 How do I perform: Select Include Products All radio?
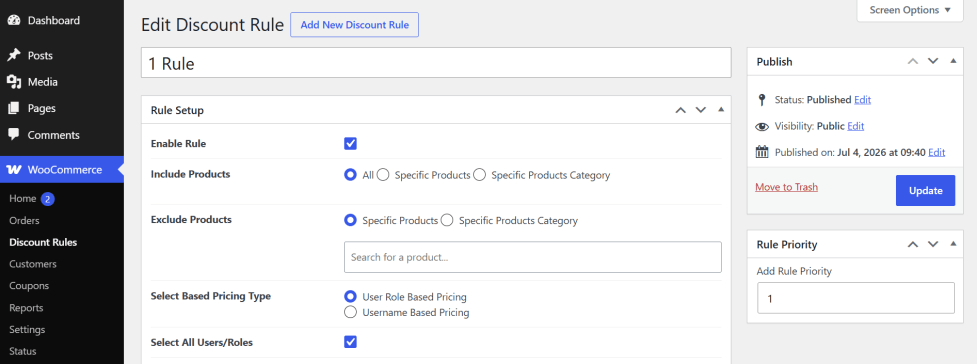point(350,175)
